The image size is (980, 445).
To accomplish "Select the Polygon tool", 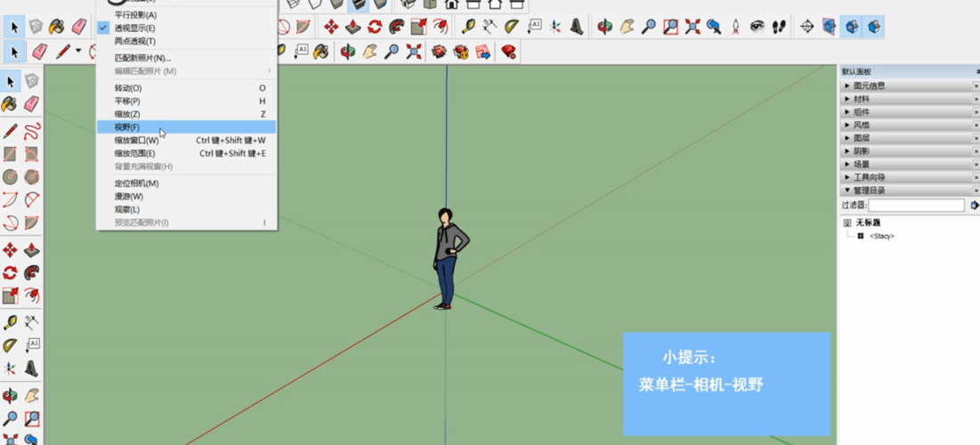I will [x=32, y=177].
